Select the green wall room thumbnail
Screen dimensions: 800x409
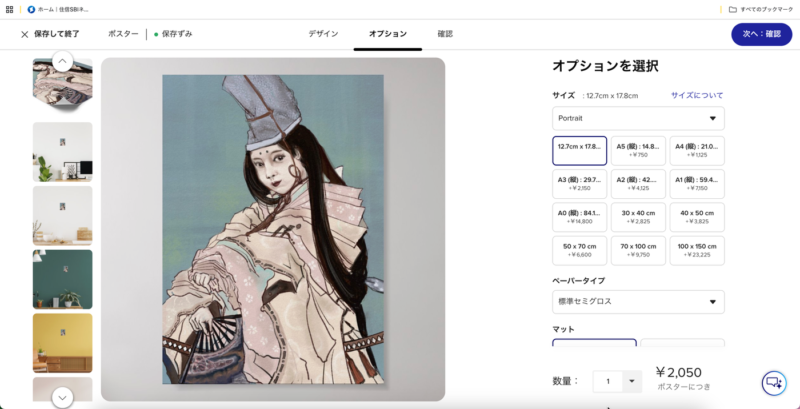pyautogui.click(x=62, y=279)
